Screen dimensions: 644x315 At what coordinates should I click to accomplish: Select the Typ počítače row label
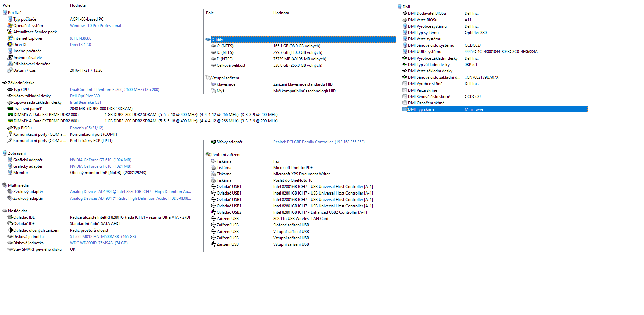[x=25, y=19]
